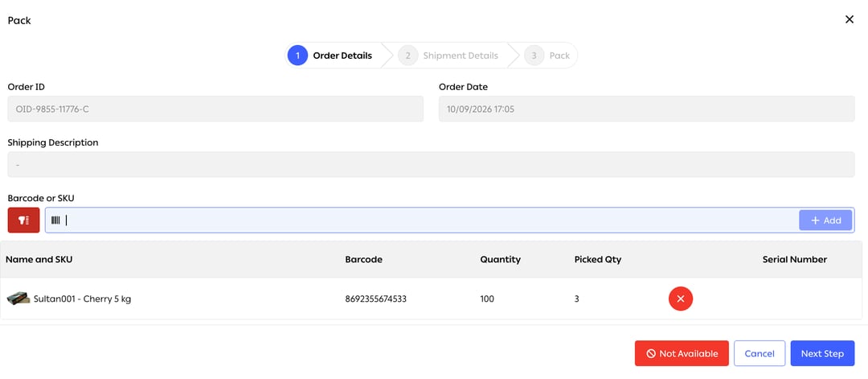Remove the Sultan001 Cherry row with the red X
Screen dimensions: 868x379
coord(681,299)
